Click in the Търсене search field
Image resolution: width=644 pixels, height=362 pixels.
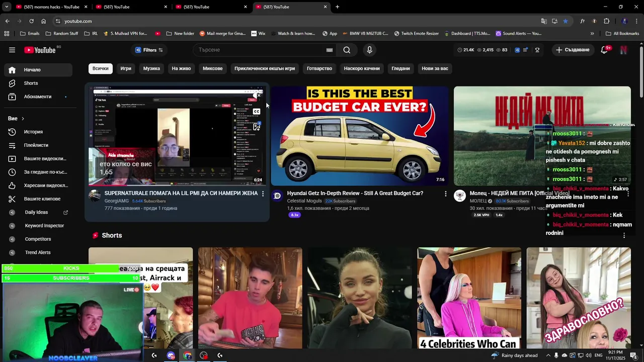coord(259,50)
